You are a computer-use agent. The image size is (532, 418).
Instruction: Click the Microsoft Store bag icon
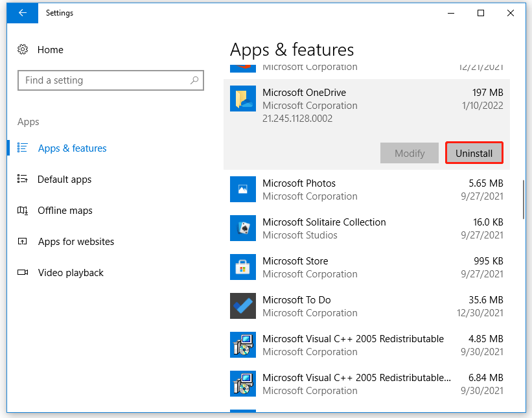pos(243,267)
